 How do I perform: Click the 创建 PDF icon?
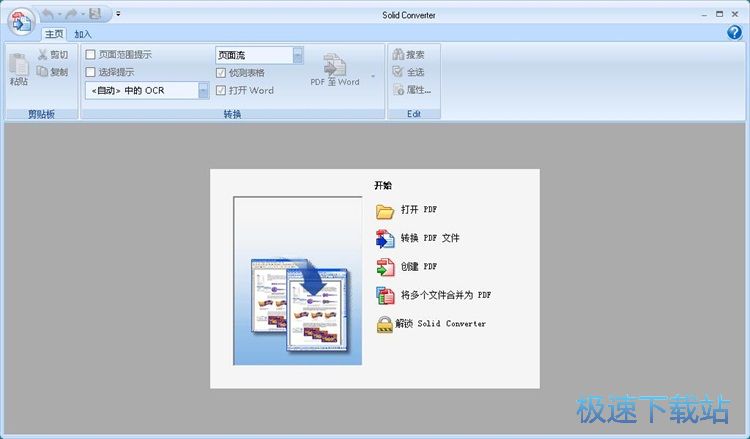(x=385, y=267)
